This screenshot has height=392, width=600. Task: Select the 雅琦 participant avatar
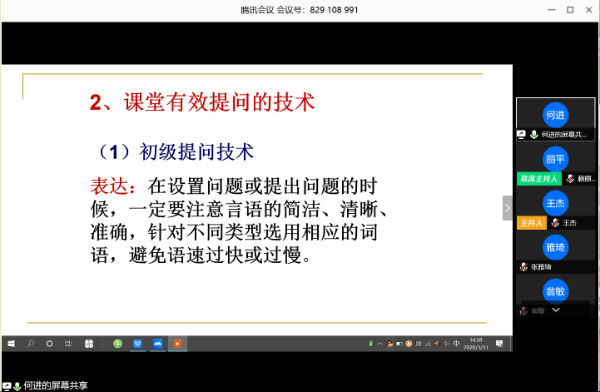point(555,247)
